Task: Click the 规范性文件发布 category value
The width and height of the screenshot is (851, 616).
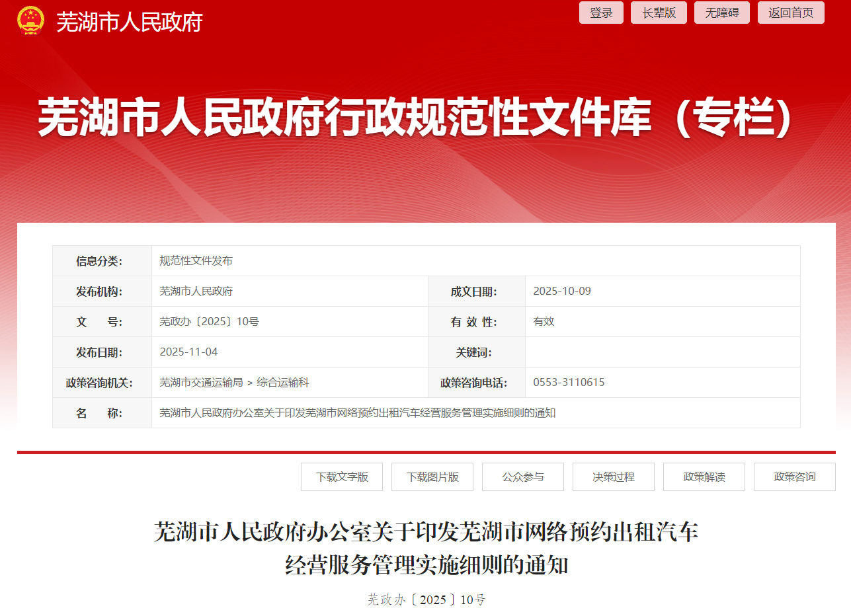Action: point(196,261)
